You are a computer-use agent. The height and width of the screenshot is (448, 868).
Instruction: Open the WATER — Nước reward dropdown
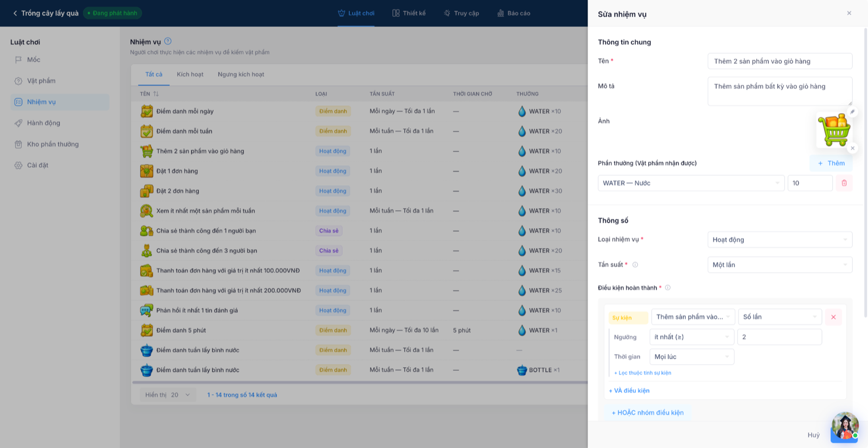(691, 183)
